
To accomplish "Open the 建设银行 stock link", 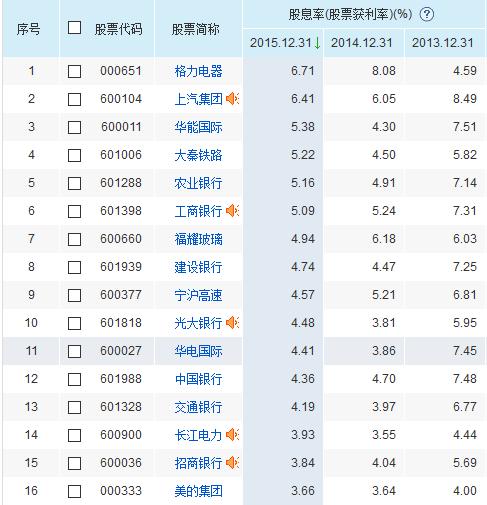I will 198,267.
